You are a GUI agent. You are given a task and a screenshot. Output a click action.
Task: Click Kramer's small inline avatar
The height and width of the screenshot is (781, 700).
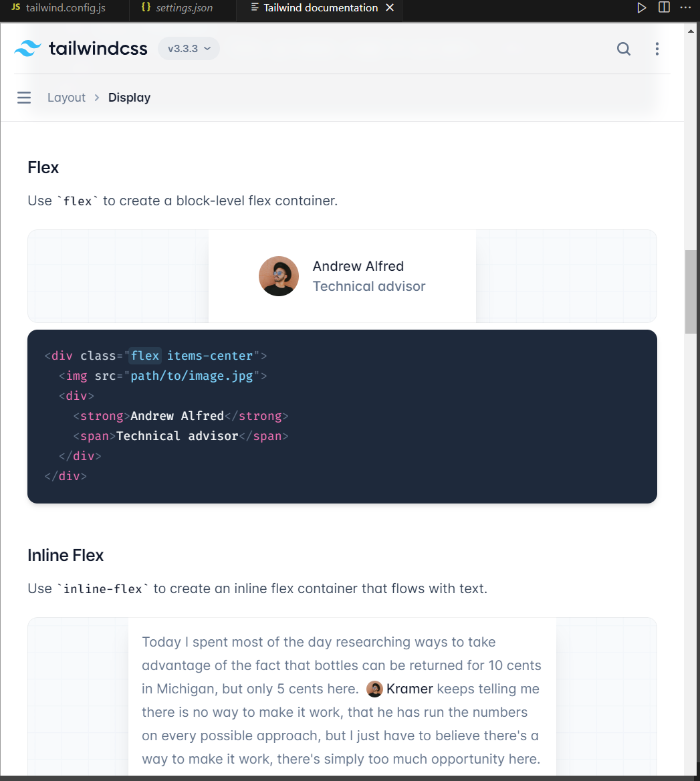tap(374, 689)
